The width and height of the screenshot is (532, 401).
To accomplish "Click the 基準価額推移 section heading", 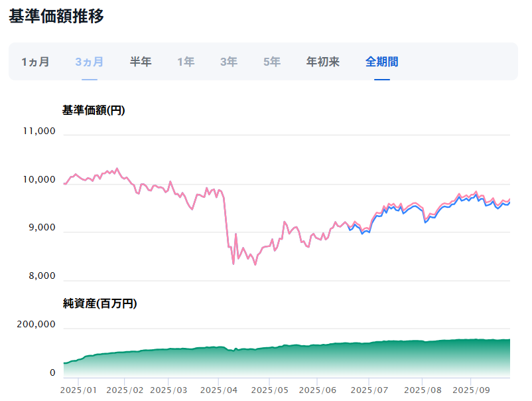I will tap(56, 17).
